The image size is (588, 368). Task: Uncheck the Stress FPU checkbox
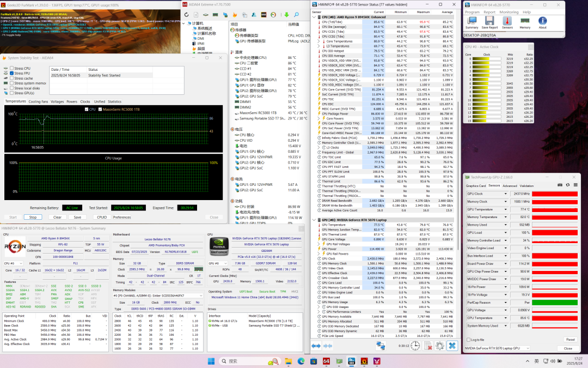[x=12, y=74]
